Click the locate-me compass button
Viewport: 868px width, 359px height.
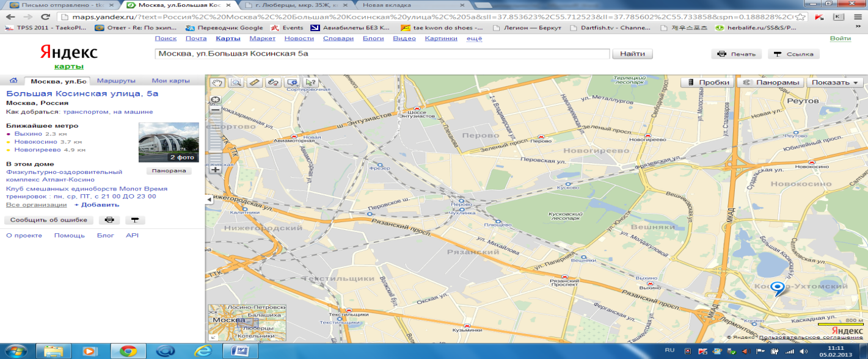215,100
